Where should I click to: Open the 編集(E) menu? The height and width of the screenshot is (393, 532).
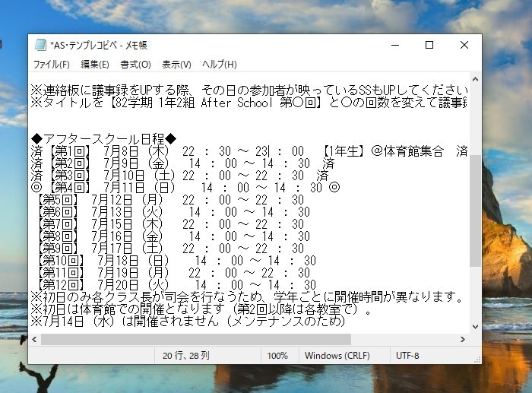[95, 64]
